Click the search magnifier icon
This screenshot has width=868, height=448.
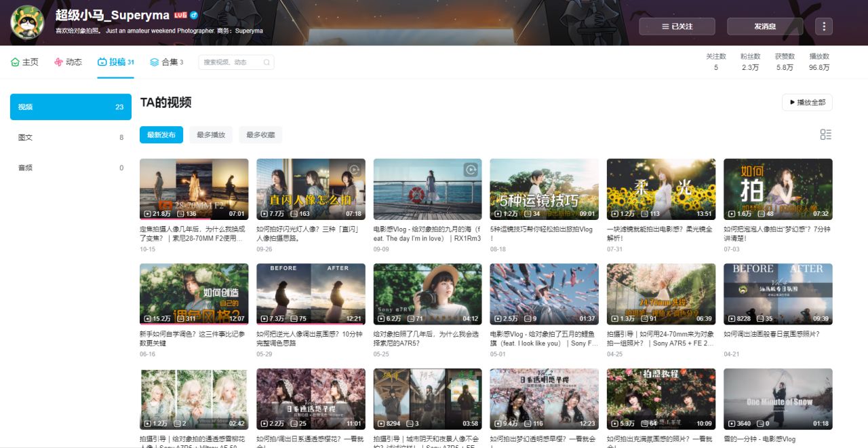(267, 62)
